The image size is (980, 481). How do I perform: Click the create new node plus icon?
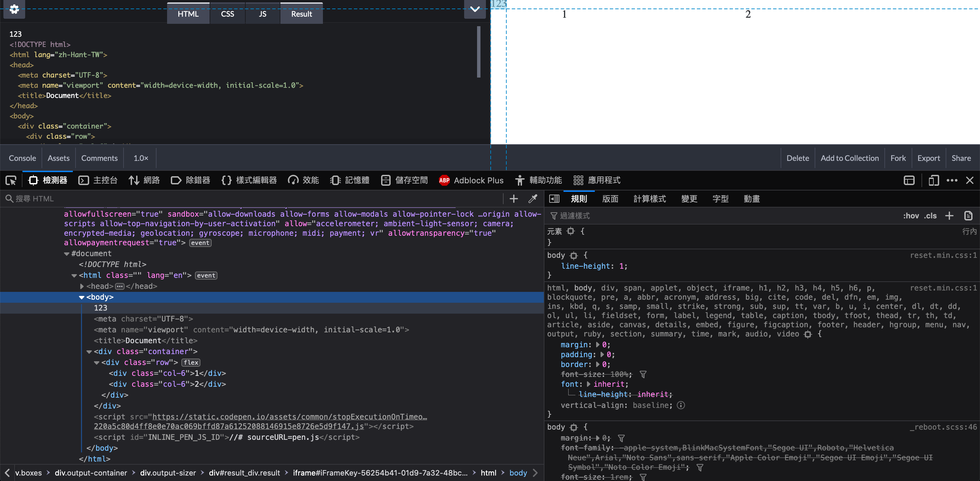(x=513, y=198)
